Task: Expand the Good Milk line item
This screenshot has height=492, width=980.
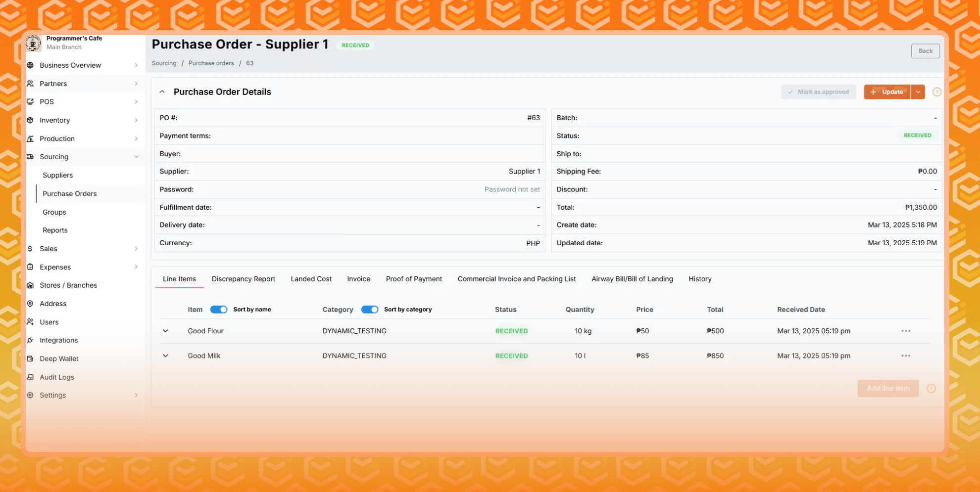Action: coord(166,356)
